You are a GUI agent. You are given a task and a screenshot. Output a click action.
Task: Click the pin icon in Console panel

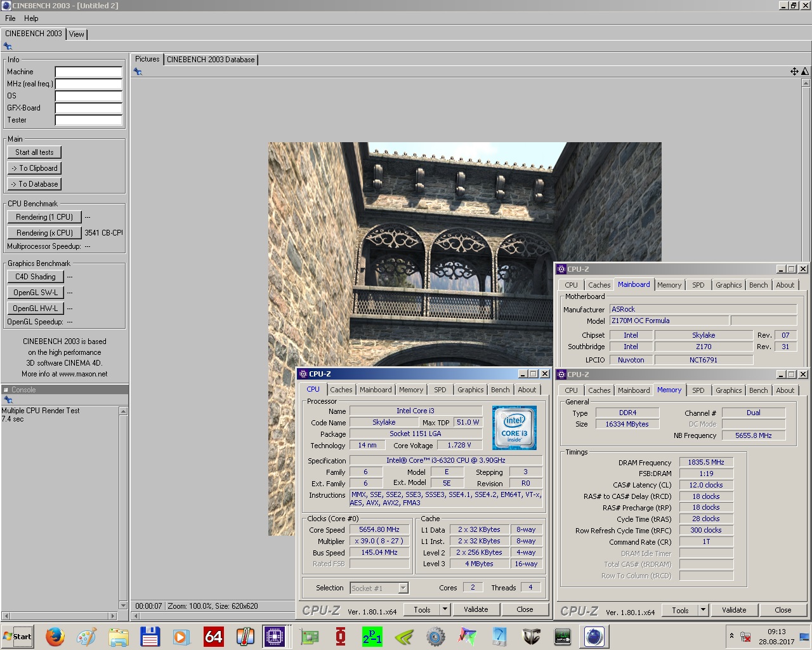[8, 400]
